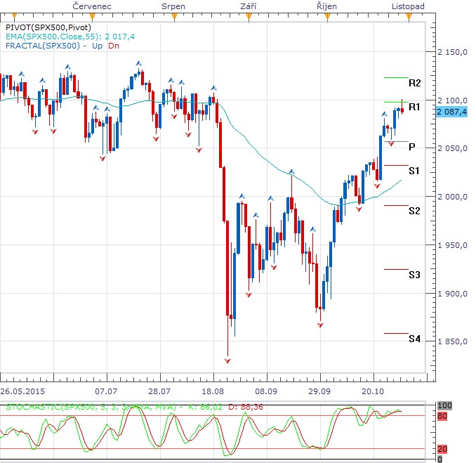Select the S2 support level label
The height and width of the screenshot is (463, 476).
coord(414,211)
